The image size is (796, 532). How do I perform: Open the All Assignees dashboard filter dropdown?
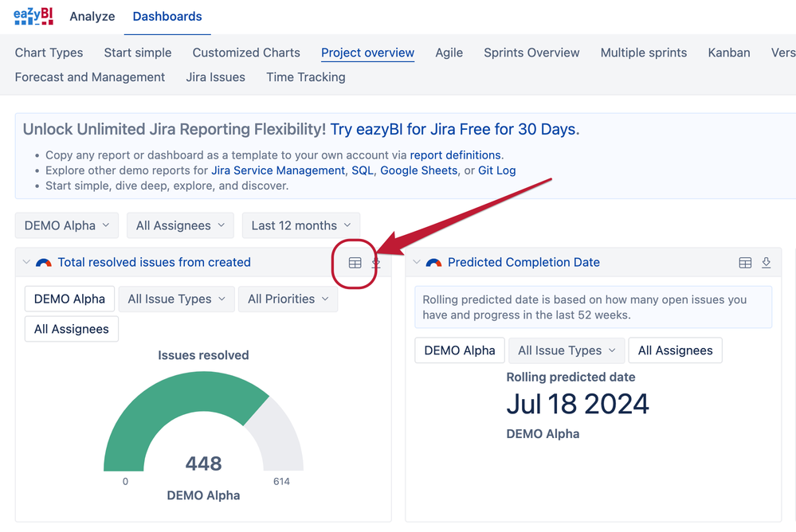point(180,225)
